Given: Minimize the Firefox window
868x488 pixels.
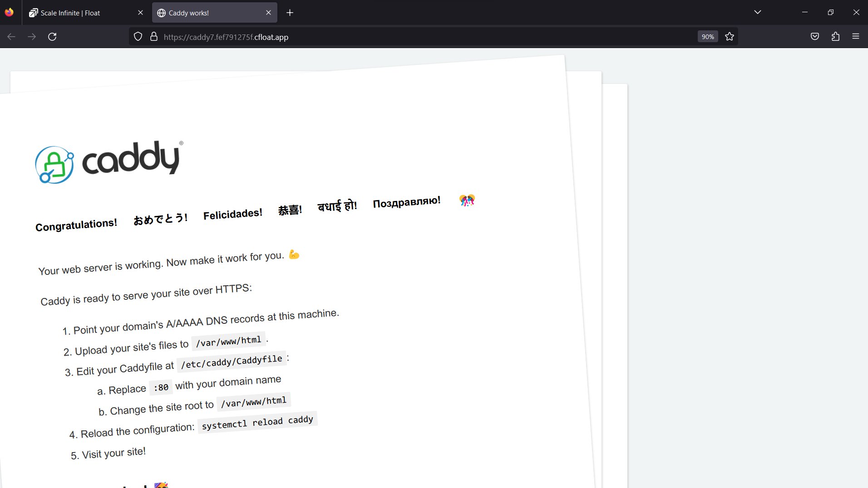Looking at the screenshot, I should pos(805,12).
